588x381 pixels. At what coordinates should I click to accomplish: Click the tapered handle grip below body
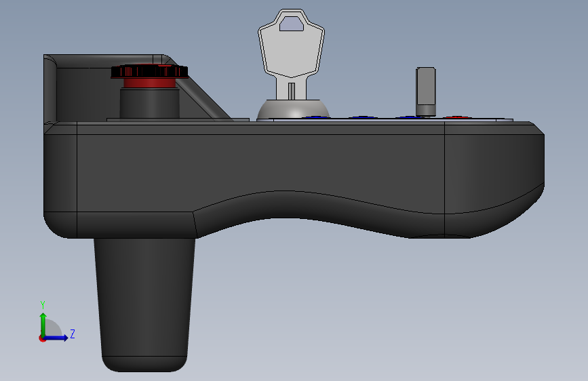[144, 304]
